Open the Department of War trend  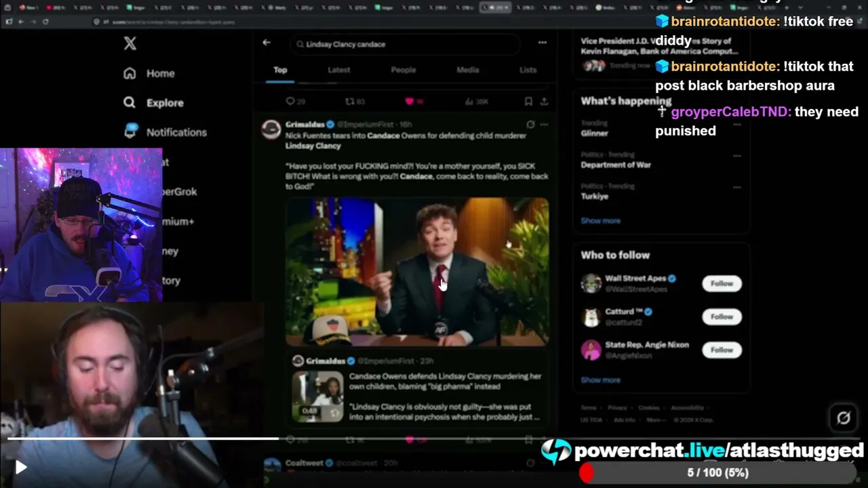coord(615,165)
